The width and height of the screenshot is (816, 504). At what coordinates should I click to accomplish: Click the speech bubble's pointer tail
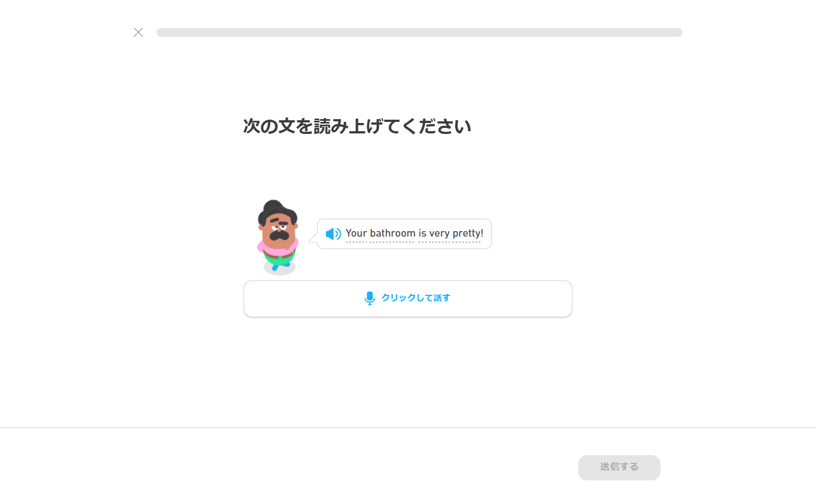click(x=313, y=237)
